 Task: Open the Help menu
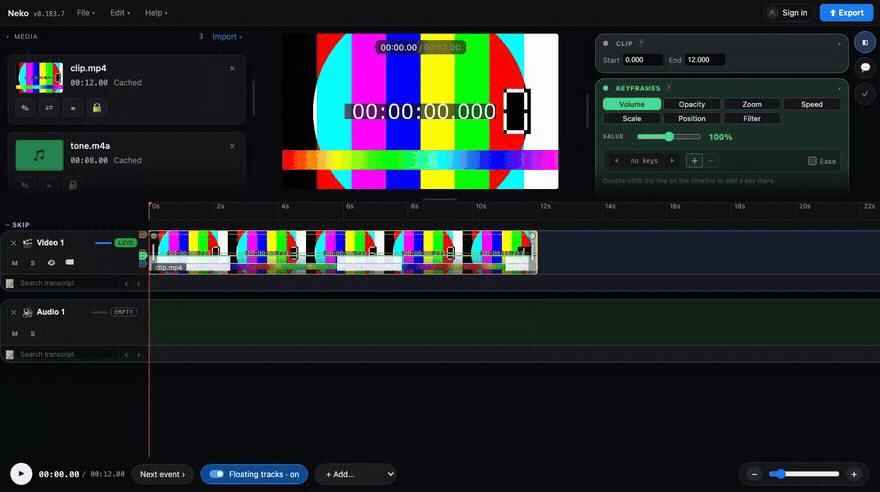click(x=156, y=13)
